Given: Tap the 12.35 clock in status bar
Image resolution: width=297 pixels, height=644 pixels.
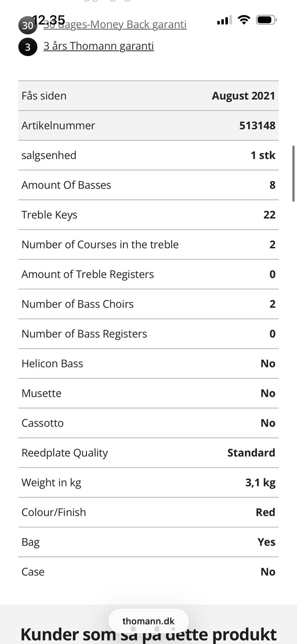Looking at the screenshot, I should [49, 19].
